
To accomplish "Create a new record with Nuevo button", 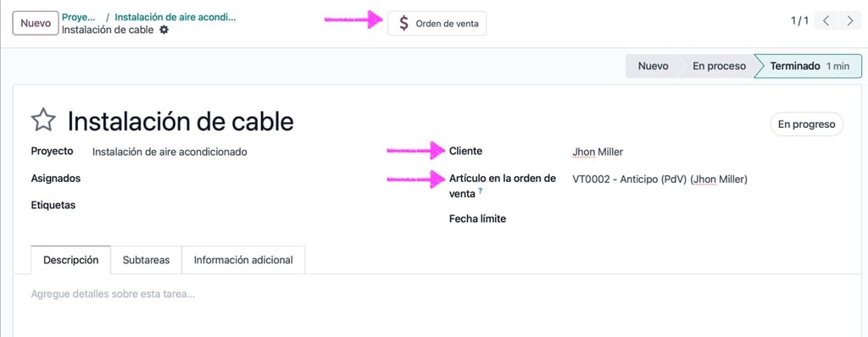I will tap(36, 23).
